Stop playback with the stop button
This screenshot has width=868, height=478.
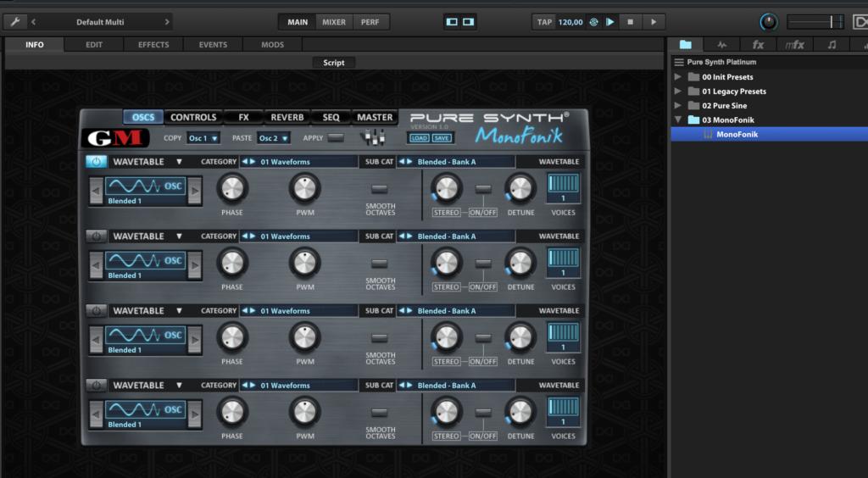click(x=630, y=22)
